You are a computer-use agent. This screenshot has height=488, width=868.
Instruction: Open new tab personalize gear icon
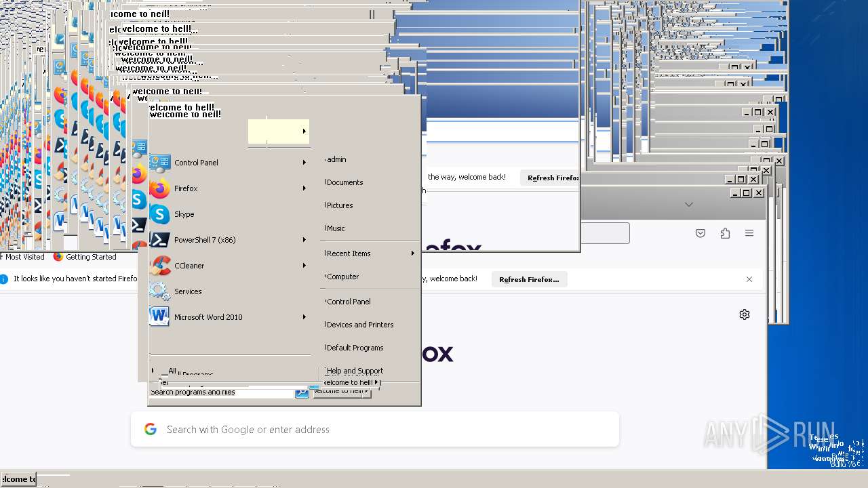pyautogui.click(x=745, y=314)
